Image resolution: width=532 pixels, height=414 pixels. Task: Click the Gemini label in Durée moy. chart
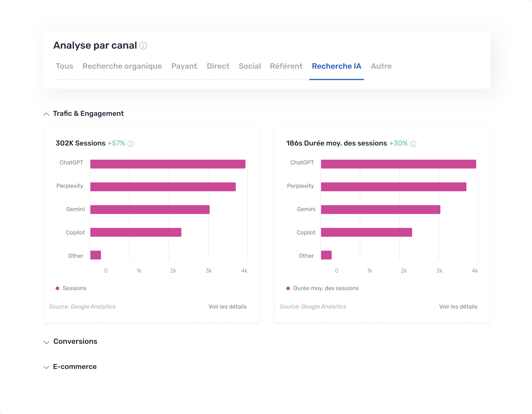pyautogui.click(x=306, y=209)
